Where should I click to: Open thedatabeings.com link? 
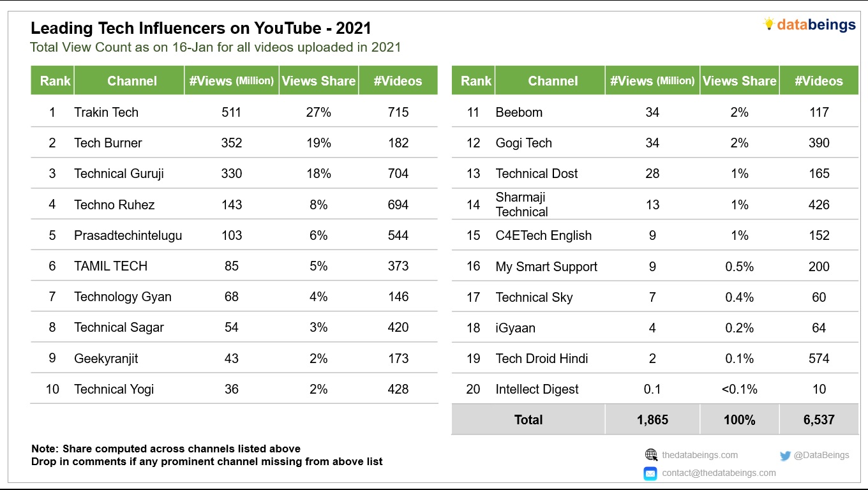(700, 455)
